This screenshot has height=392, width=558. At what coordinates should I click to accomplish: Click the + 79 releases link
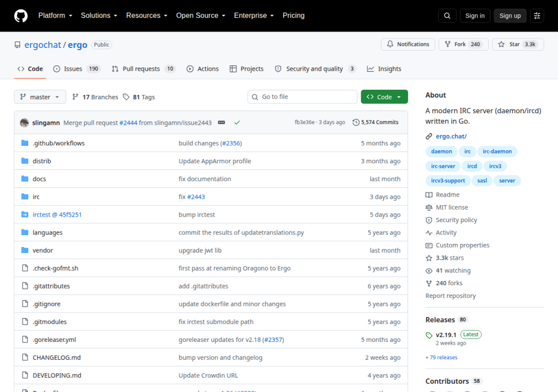pyautogui.click(x=441, y=358)
